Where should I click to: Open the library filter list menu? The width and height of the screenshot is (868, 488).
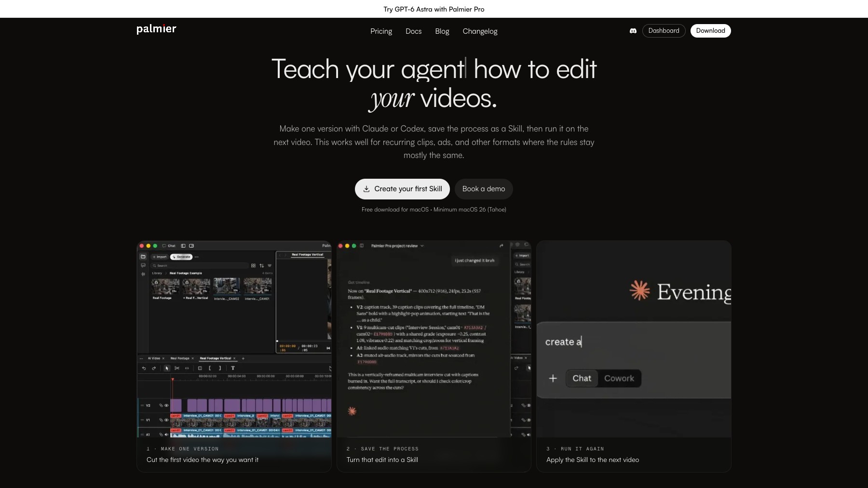[270, 265]
